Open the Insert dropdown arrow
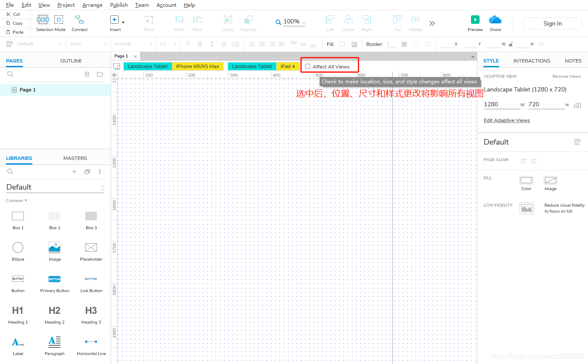Screen dimensions: 588x364 (x=123, y=23)
